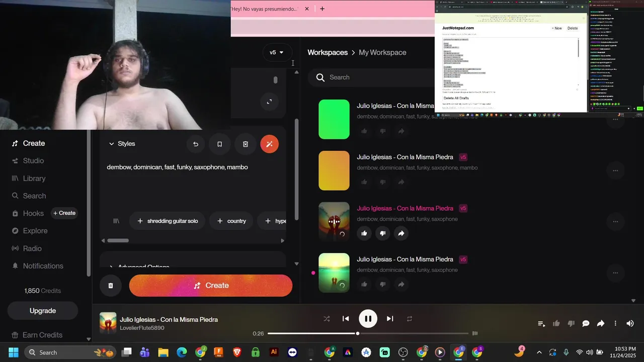The image size is (644, 362).
Task: Share the green thumbnail song
Action: pos(401,131)
